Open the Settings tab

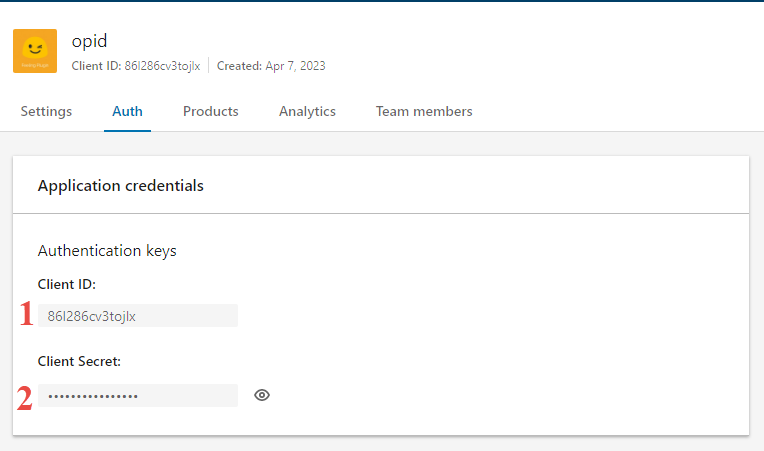(46, 112)
